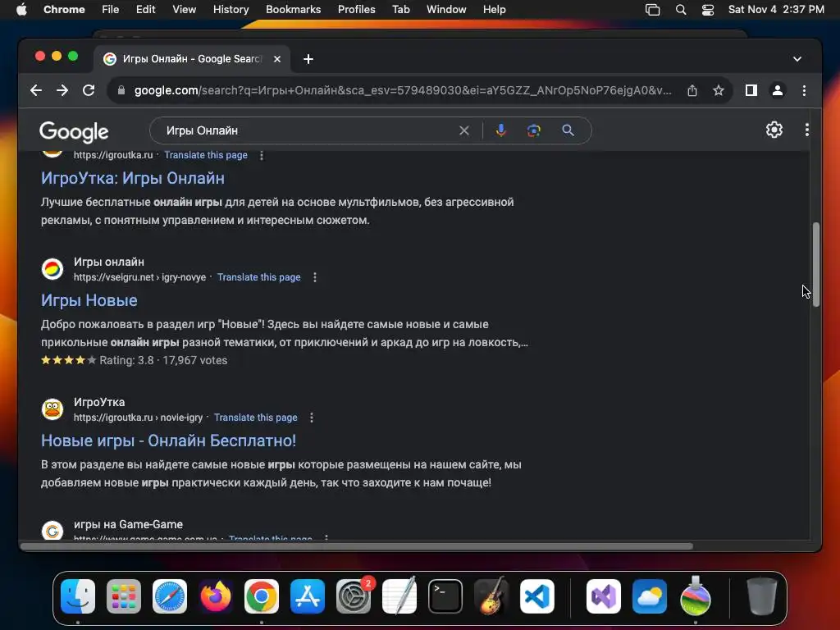Click the Game-Game site favicon
Viewport: 840px width, 630px height.
(52, 531)
